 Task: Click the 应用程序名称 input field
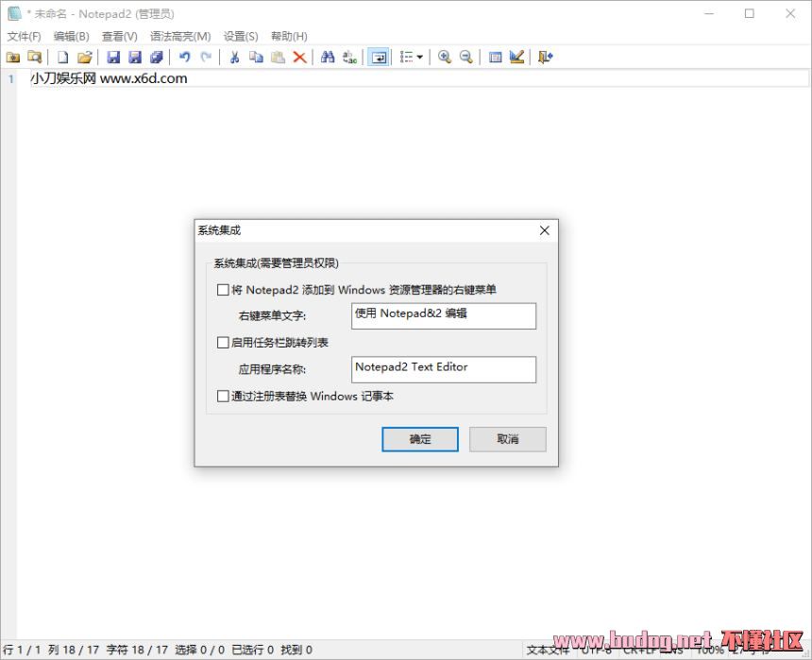point(443,369)
